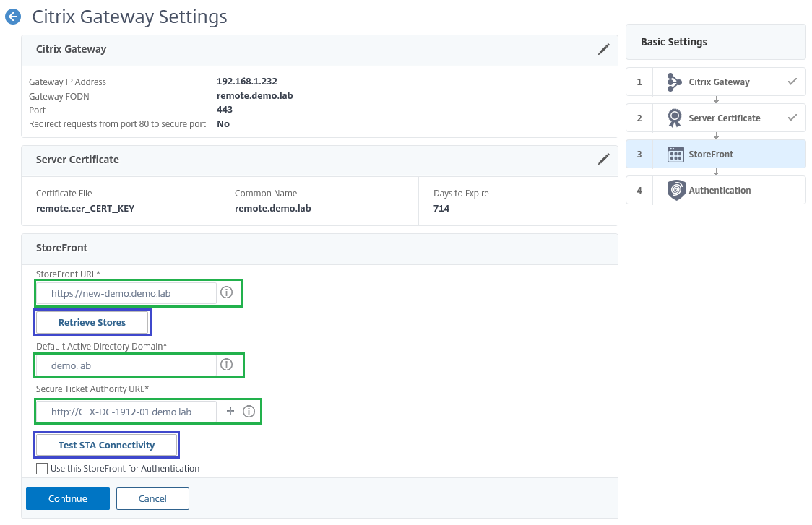Edit the Citrix Gateway section via pencil icon
Image resolution: width=812 pixels, height=525 pixels.
pos(604,49)
